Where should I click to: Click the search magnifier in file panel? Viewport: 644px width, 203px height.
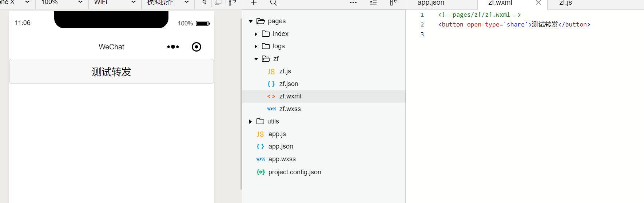(274, 3)
